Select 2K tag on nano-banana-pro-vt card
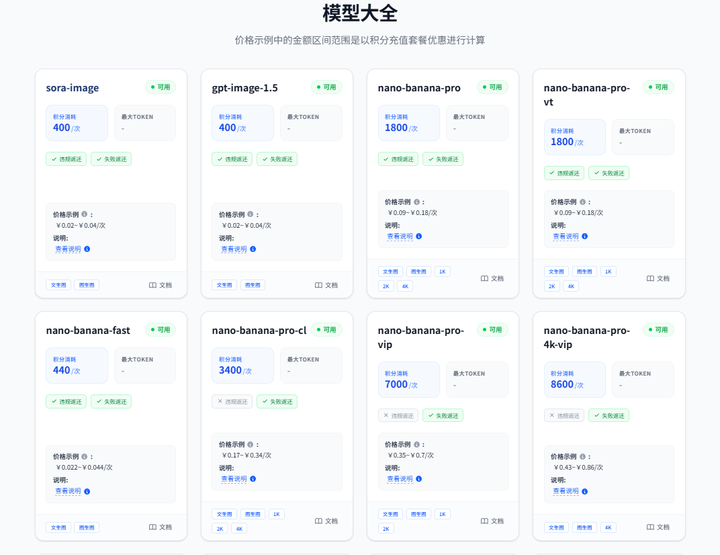 552,286
